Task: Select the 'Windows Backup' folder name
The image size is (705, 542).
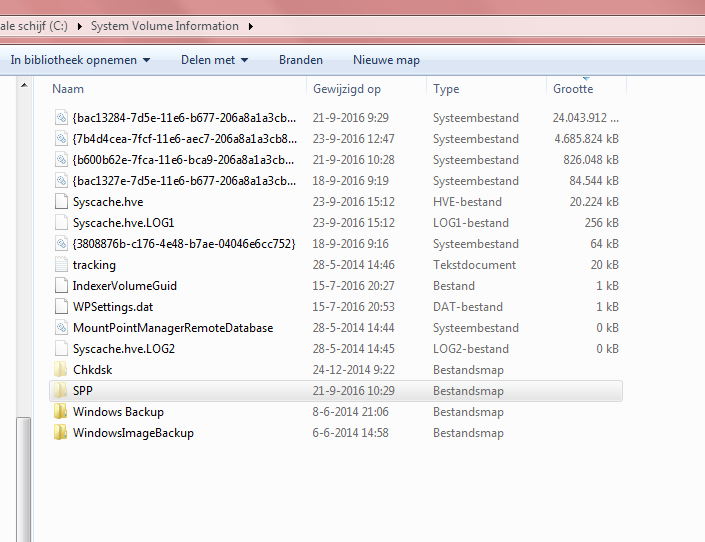Action: tap(118, 412)
